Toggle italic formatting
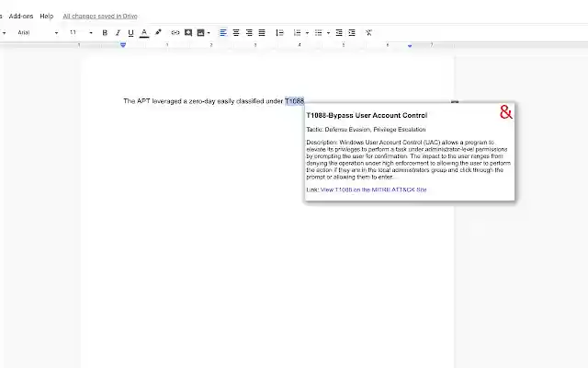588x368 pixels. tap(118, 33)
